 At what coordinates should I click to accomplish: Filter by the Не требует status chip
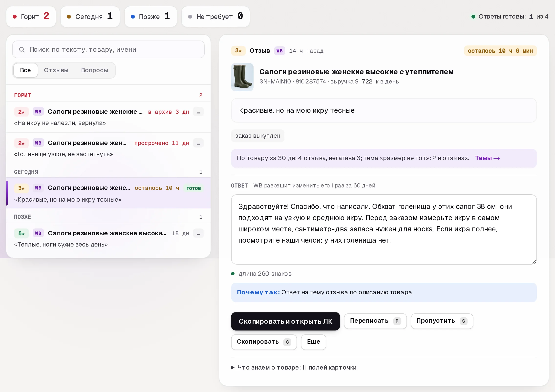coord(215,17)
